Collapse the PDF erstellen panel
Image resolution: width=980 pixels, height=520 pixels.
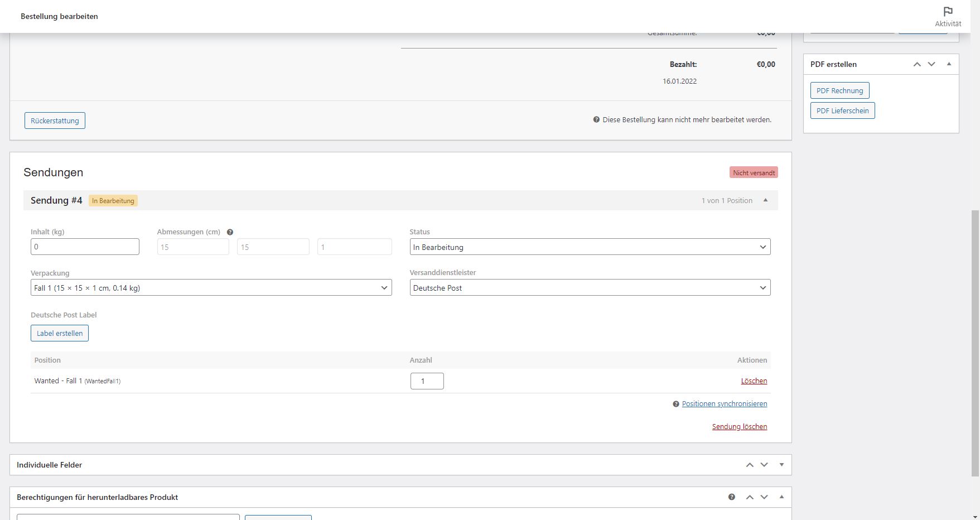tap(949, 64)
